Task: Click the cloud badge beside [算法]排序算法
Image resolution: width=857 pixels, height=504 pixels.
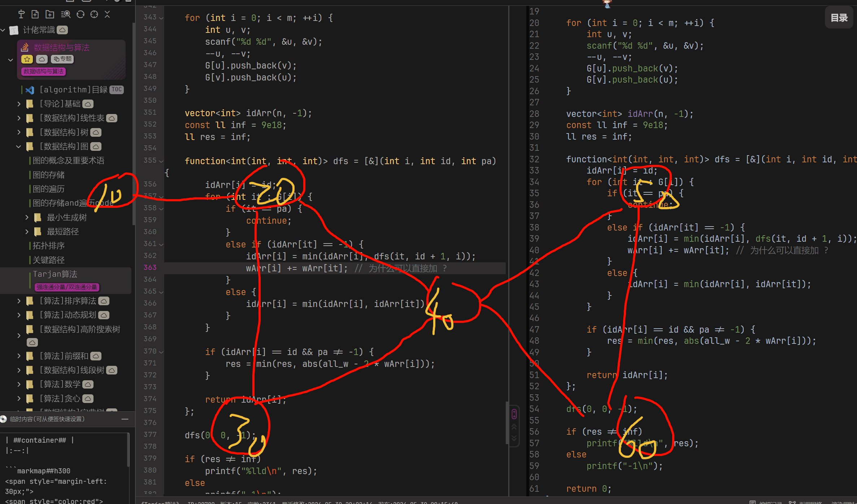Action: 104,301
